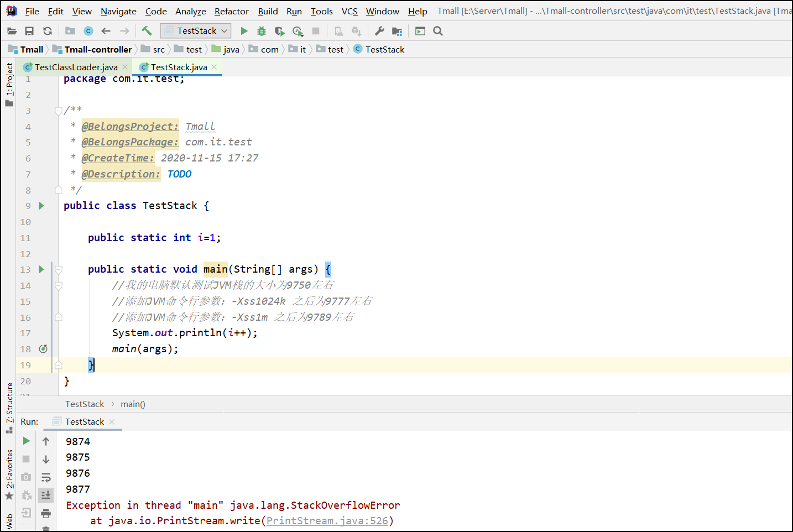Screen dimensions: 793x532
Task: Open the File menu
Action: click(32, 11)
